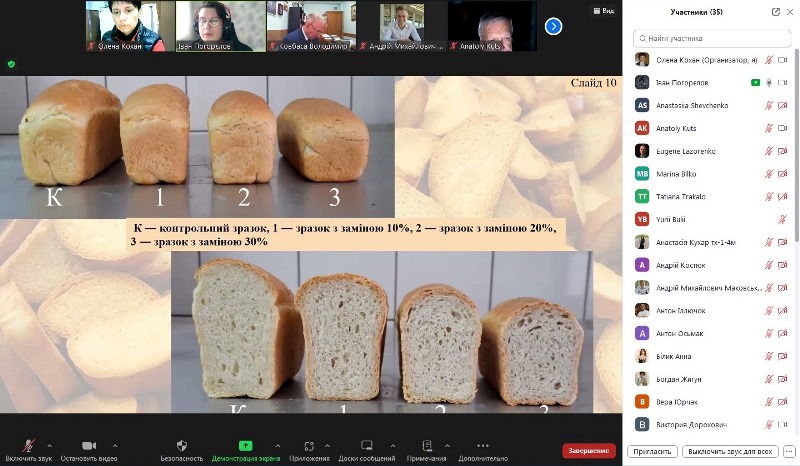Viewport: 800px width, 466px height.
Task: Stop video using Остановить видео camera
Action: point(89,446)
